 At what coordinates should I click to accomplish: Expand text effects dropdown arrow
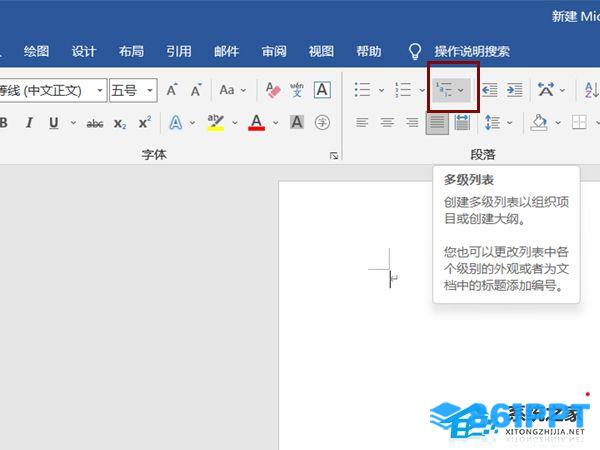pyautogui.click(x=192, y=123)
